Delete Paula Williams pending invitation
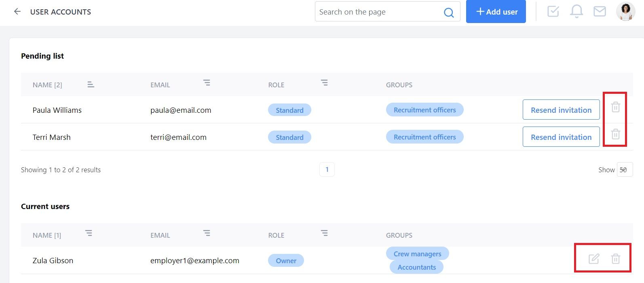This screenshot has width=644, height=283. [x=615, y=107]
